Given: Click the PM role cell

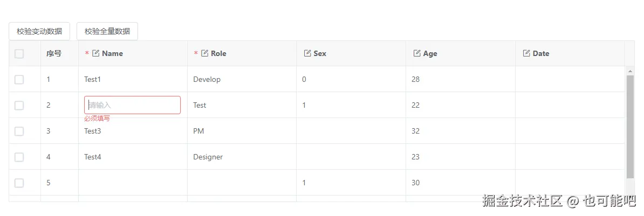Looking at the screenshot, I should 198,131.
